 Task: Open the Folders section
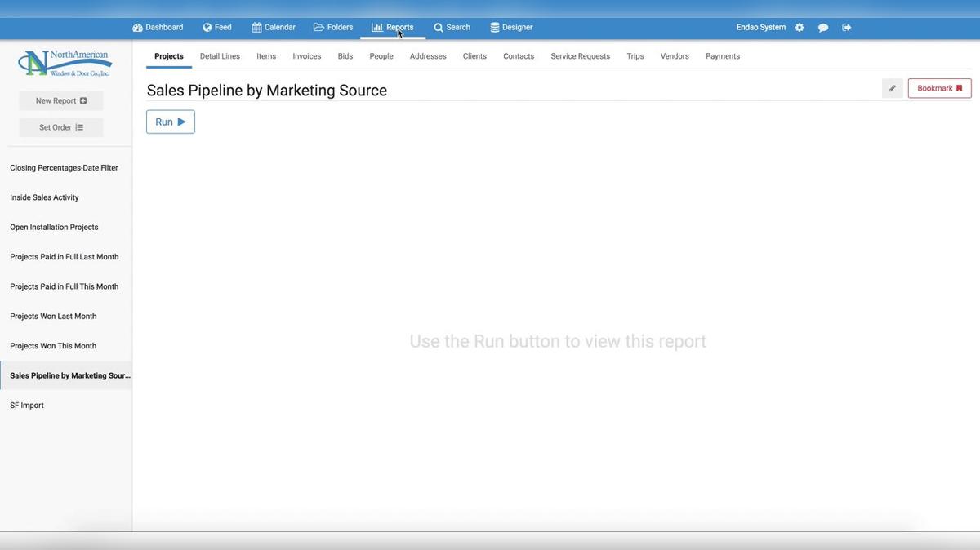pos(333,27)
